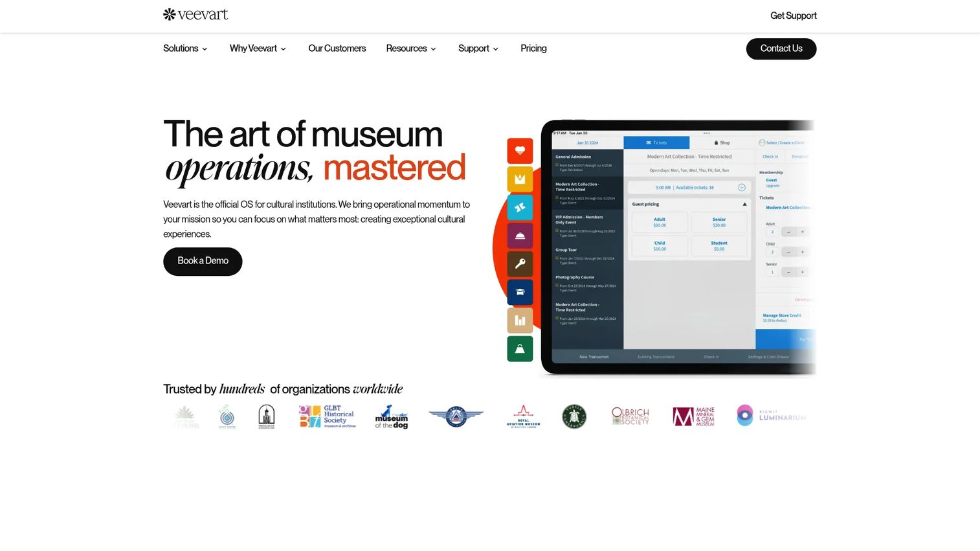
Task: Select the General Admission list entry
Action: tap(587, 163)
